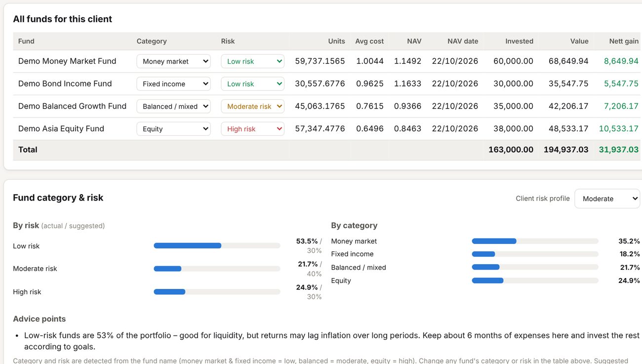The width and height of the screenshot is (642, 364).
Task: Change risk level of Demo Bond Income Fund
Action: pyautogui.click(x=252, y=84)
